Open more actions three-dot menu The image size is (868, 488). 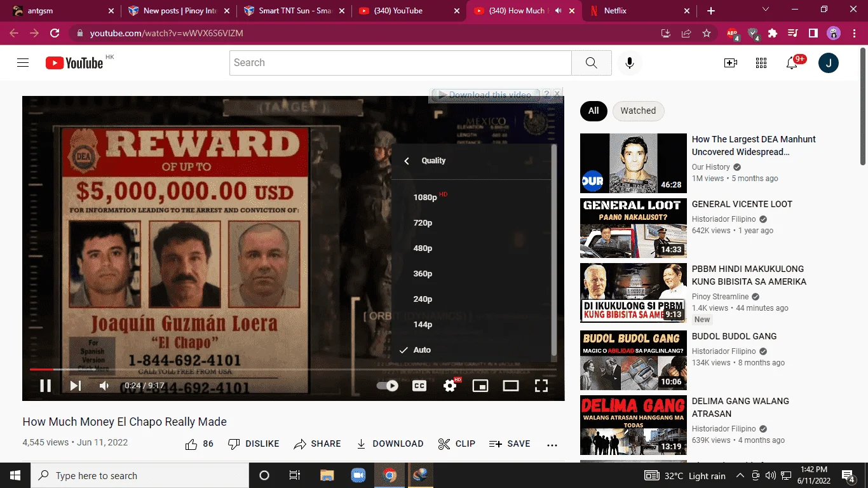point(552,445)
